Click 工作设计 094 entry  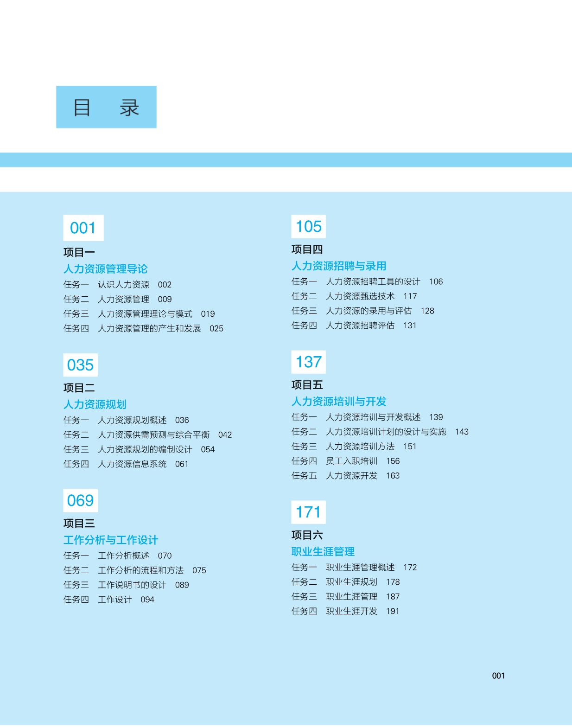(x=109, y=600)
